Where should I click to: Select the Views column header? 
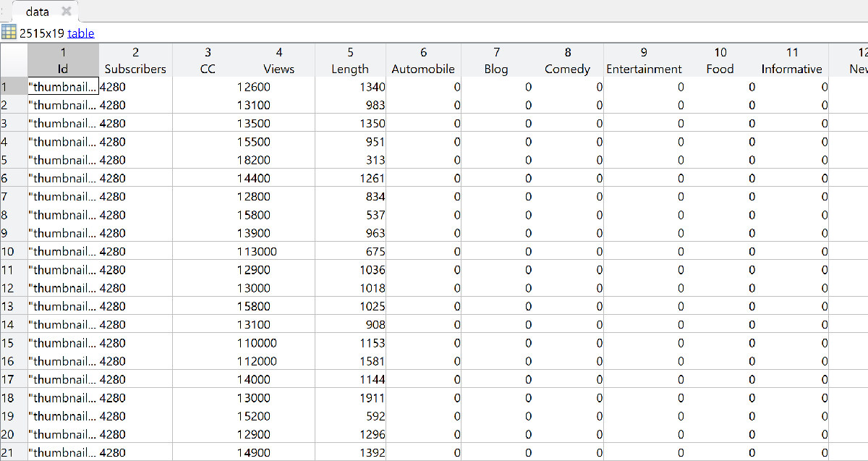coord(279,61)
